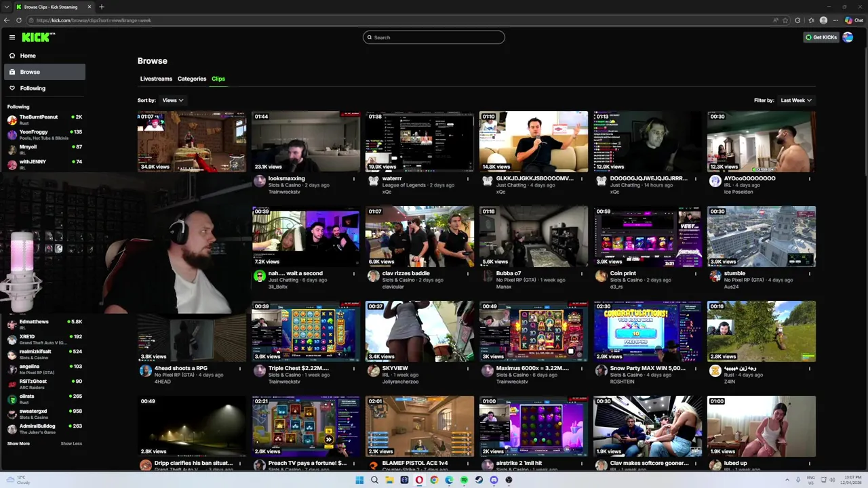
Task: Select the Clips tab
Action: click(218, 79)
